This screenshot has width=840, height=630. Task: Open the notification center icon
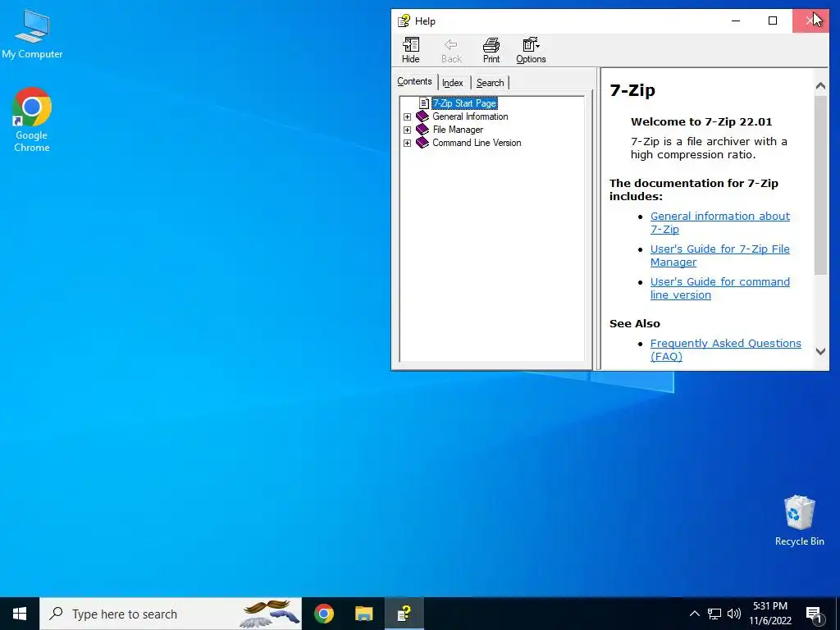(814, 614)
